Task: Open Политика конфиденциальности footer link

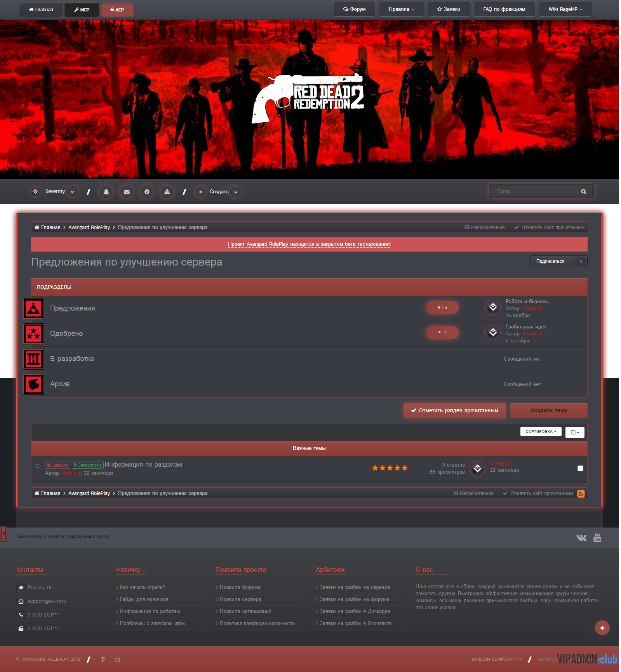Action: pos(257,623)
